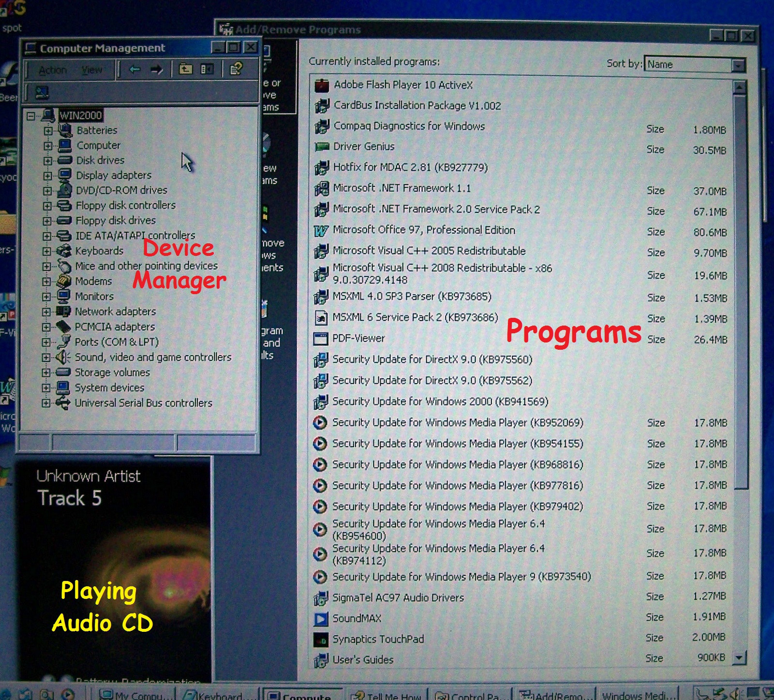Select Security Update for DirectX 9.0 (KB975560)
The image size is (774, 700).
pyautogui.click(x=432, y=359)
